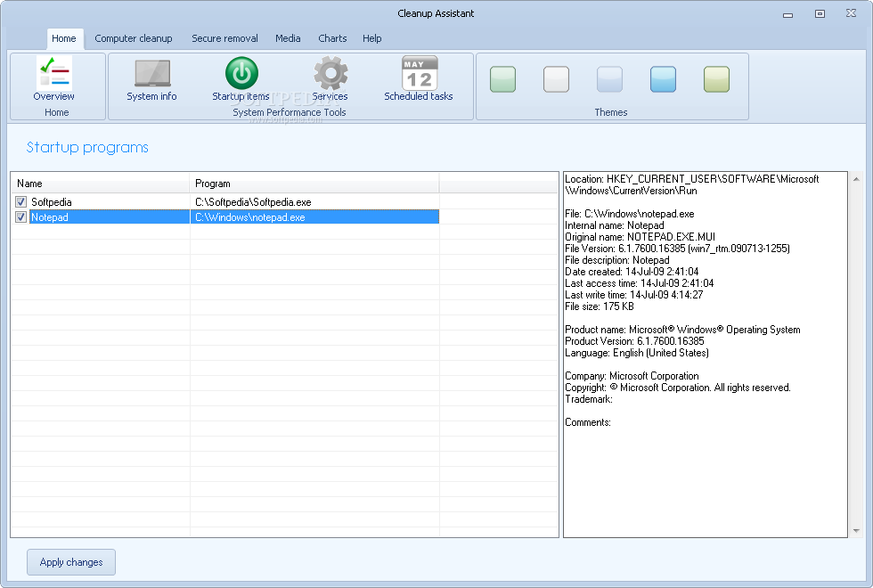Apply the green theme swatch
873x588 pixels.
tap(502, 79)
